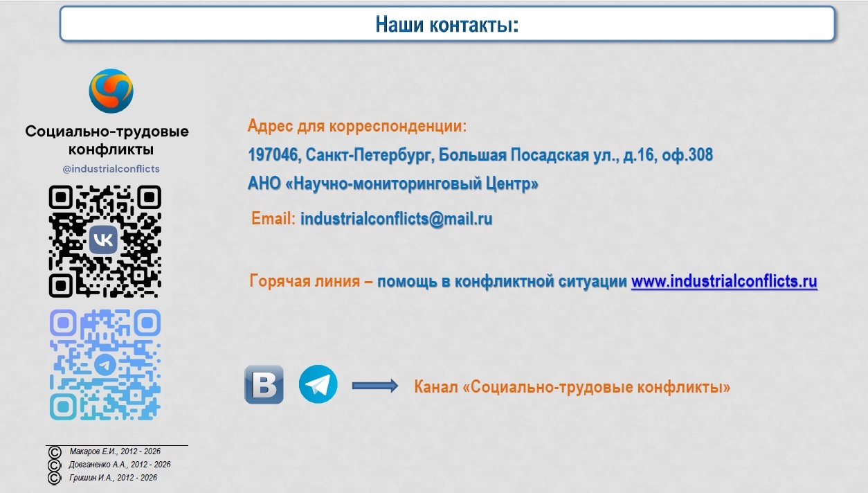Click the «Email:» label
Image resolution: width=868 pixels, height=493 pixels.
pyautogui.click(x=273, y=219)
